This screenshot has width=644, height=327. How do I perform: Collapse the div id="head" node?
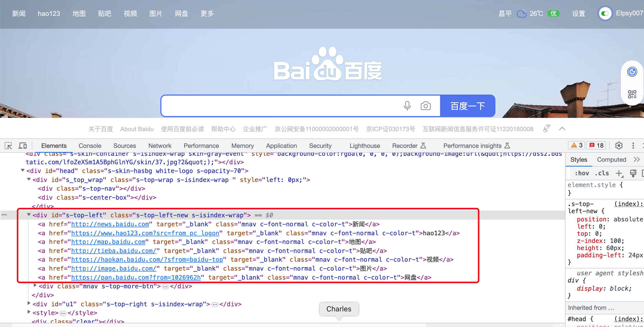[x=23, y=170]
